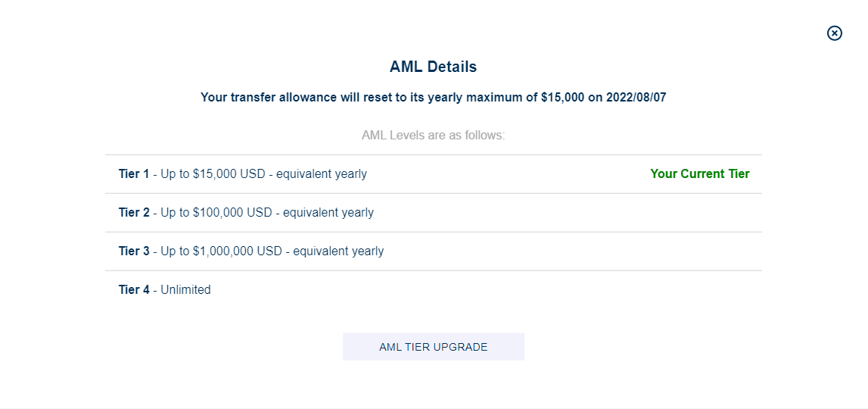The image size is (868, 409).
Task: Click 'Up to $1,000,000 USD' description
Action: 222,251
